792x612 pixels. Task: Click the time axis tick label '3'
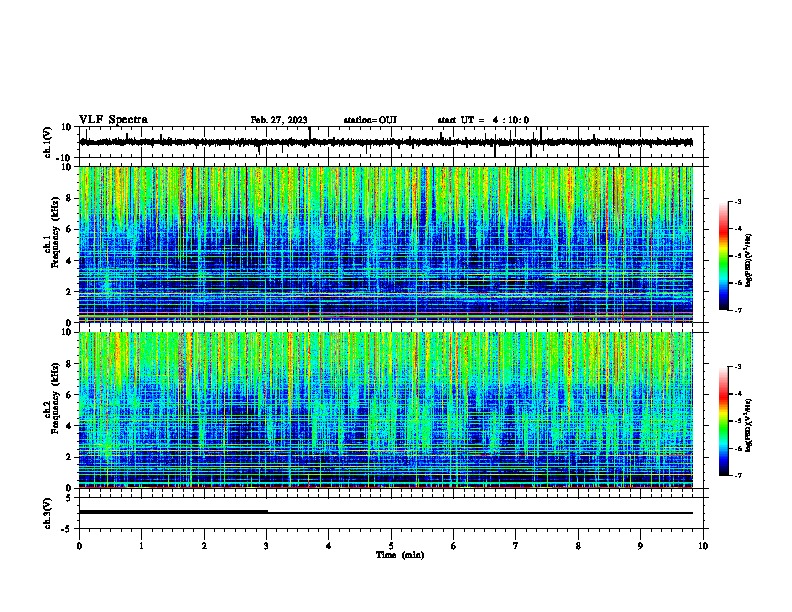coord(267,546)
